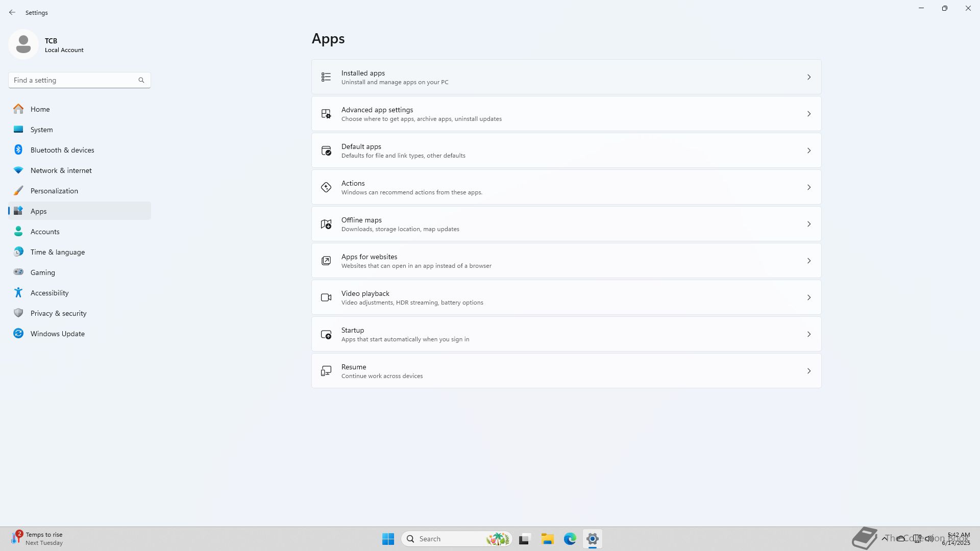Open Network & internet section
The width and height of the screenshot is (980, 551).
click(x=61, y=170)
